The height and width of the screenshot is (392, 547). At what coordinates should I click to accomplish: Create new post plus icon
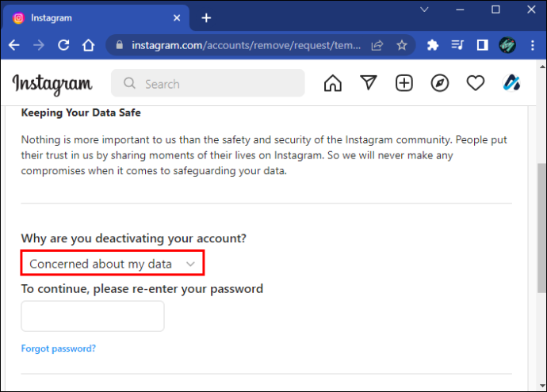(x=404, y=83)
